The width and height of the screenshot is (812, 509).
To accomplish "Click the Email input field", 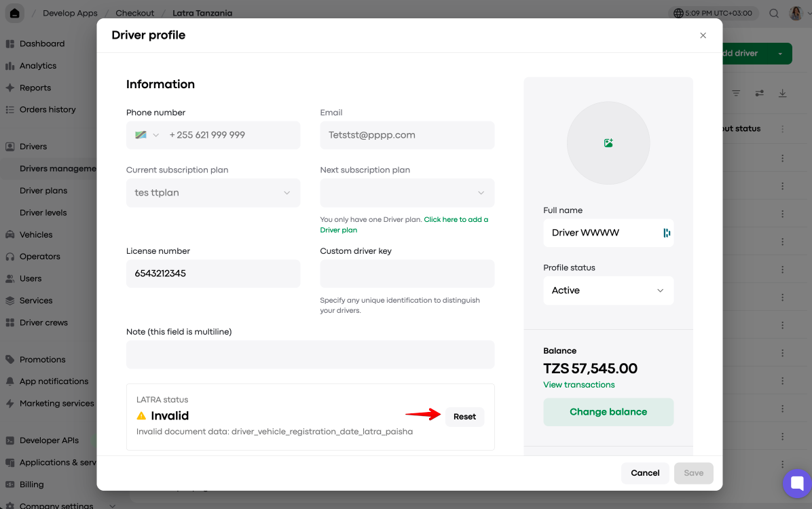I will tap(407, 135).
